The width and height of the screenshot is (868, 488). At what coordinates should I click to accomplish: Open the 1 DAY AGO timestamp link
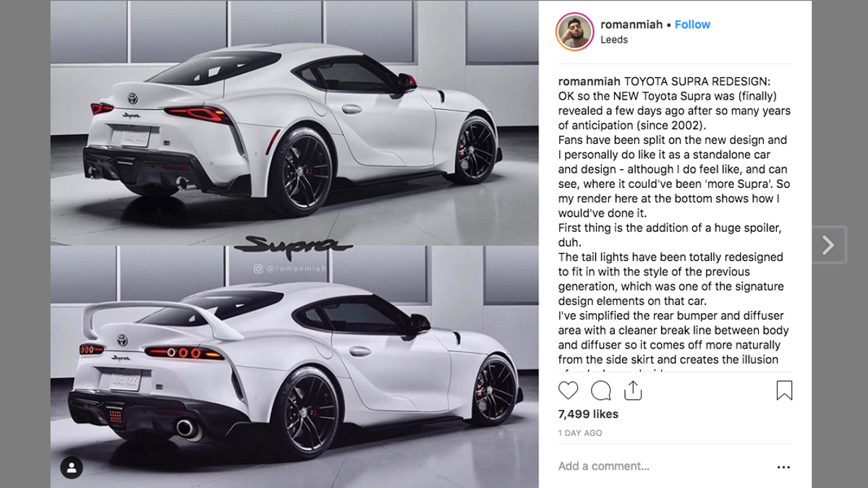tap(580, 433)
